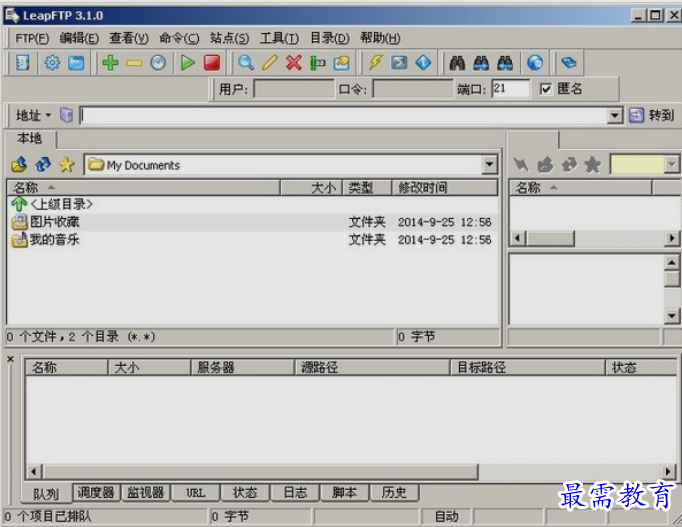This screenshot has height=527, width=682.
Task: Click the green rename icon
Action: pos(318,63)
